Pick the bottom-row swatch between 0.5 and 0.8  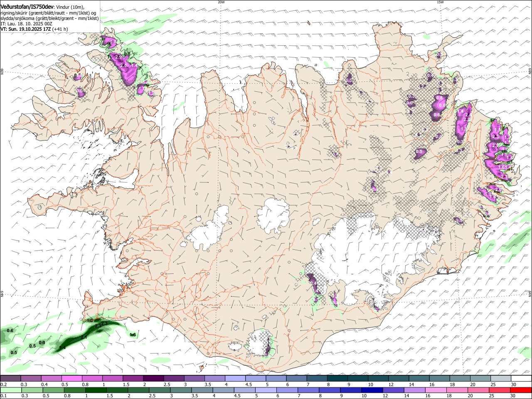click(x=53, y=390)
